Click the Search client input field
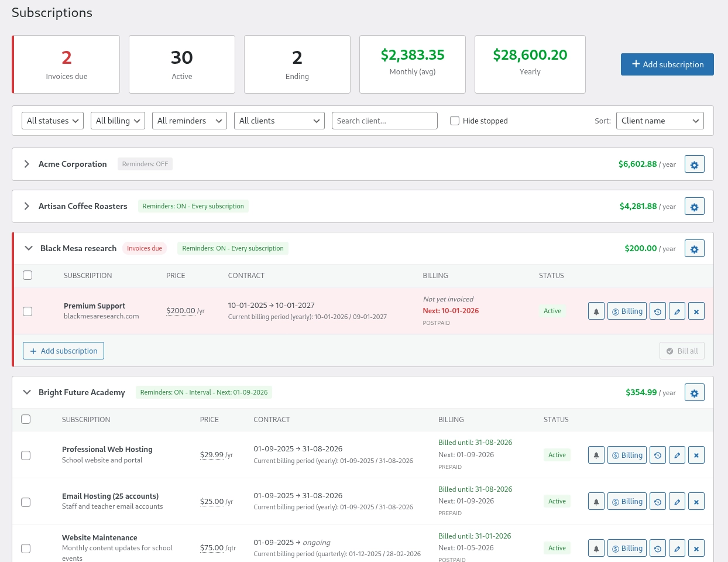Screen dimensions: 728x562 click(x=384, y=121)
